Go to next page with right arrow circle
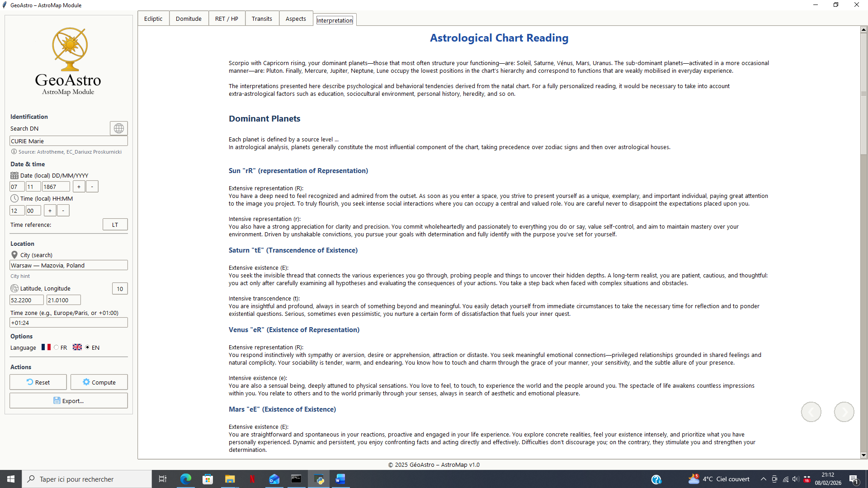The height and width of the screenshot is (488, 868). click(x=844, y=412)
